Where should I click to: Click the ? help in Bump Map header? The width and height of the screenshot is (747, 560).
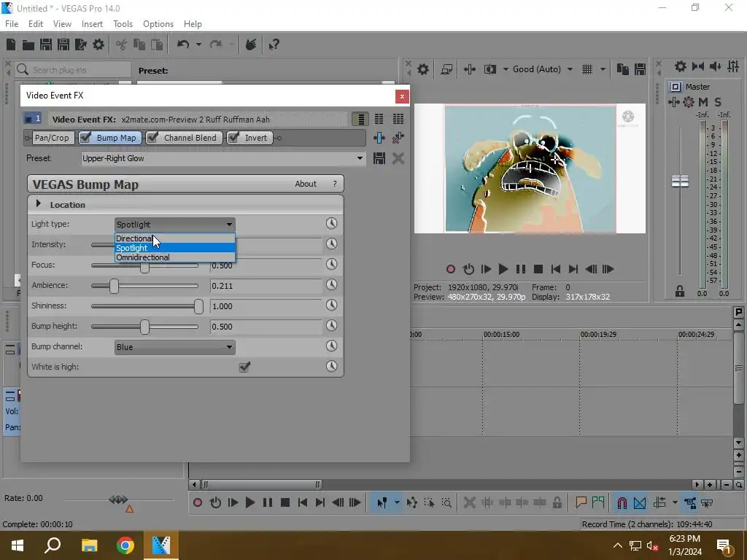pos(334,184)
